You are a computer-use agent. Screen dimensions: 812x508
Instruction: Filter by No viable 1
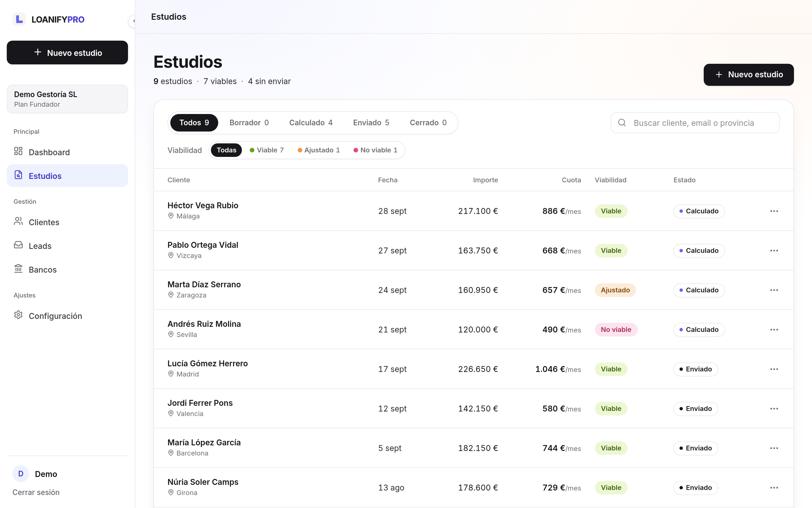pyautogui.click(x=376, y=150)
